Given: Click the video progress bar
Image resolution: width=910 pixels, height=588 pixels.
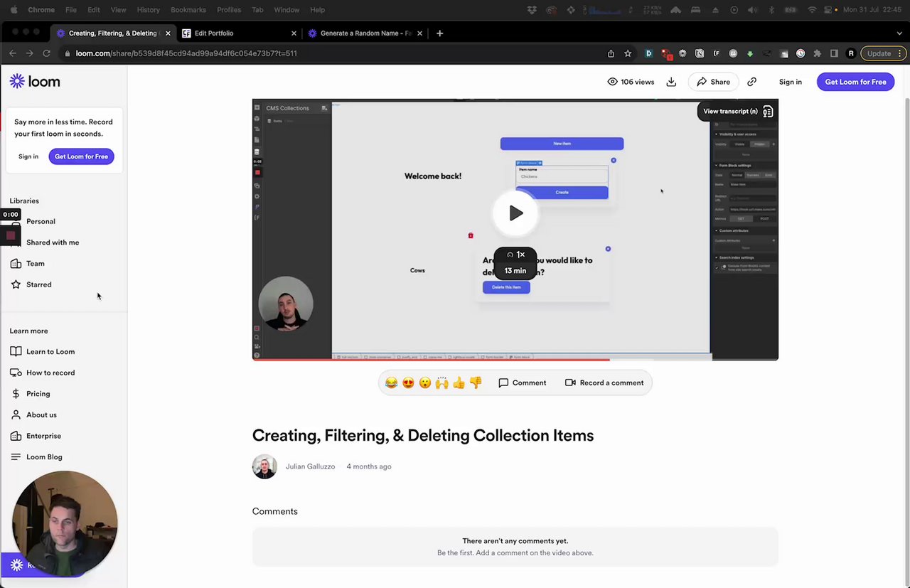Looking at the screenshot, I should [x=515, y=359].
